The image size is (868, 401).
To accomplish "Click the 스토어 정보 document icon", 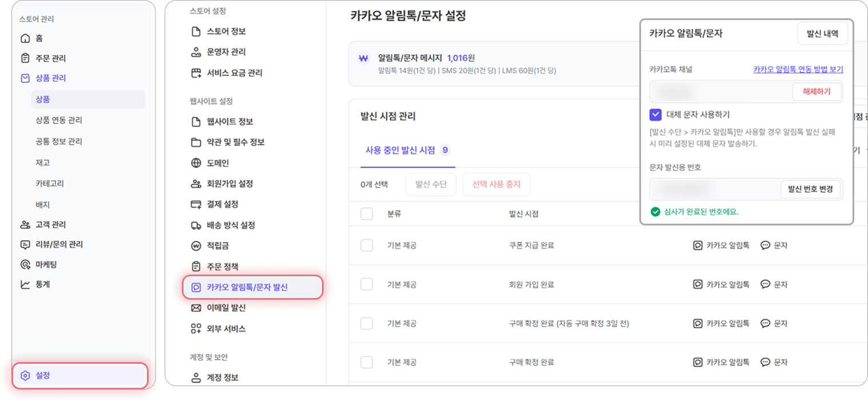I will coord(196,31).
